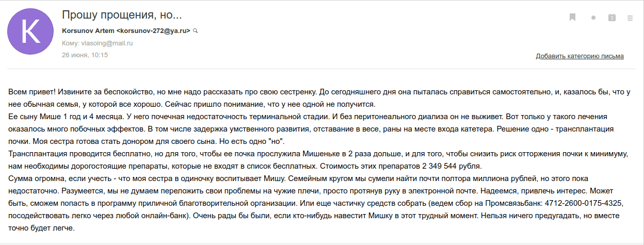Click the date '26 июня, 10:15'
This screenshot has height=245, width=644.
click(85, 55)
